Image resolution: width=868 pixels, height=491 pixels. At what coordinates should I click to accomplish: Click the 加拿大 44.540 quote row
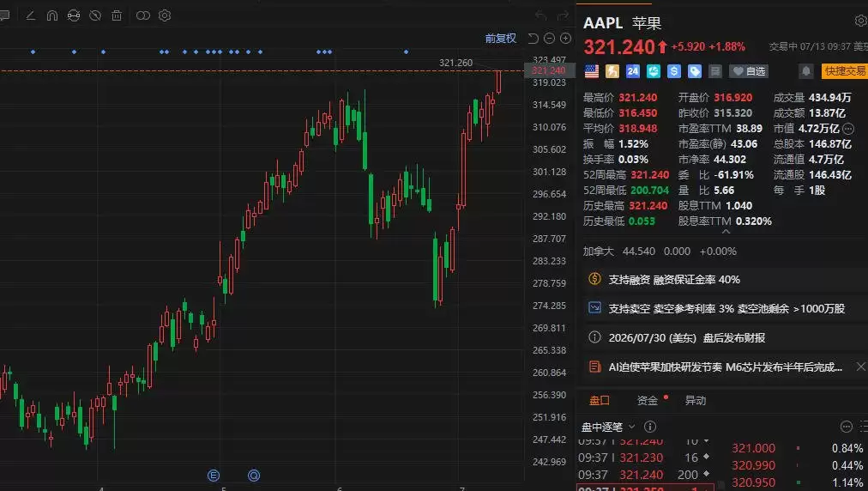coord(660,251)
